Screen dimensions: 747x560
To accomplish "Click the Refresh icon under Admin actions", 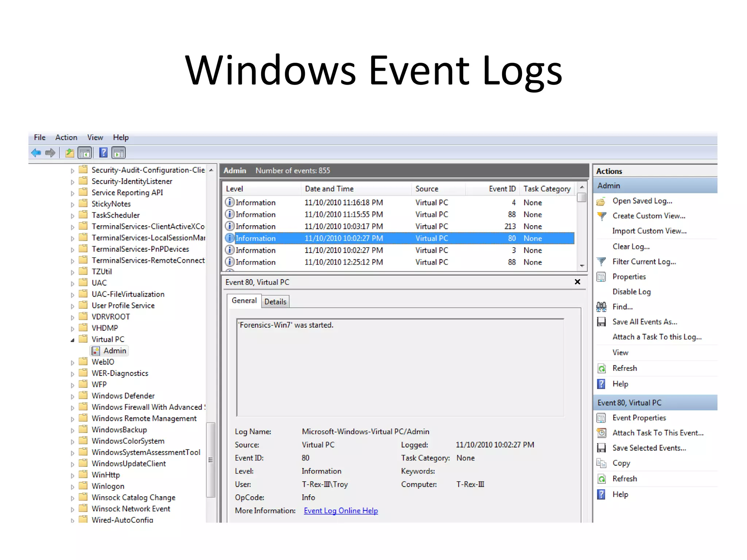I will [601, 369].
